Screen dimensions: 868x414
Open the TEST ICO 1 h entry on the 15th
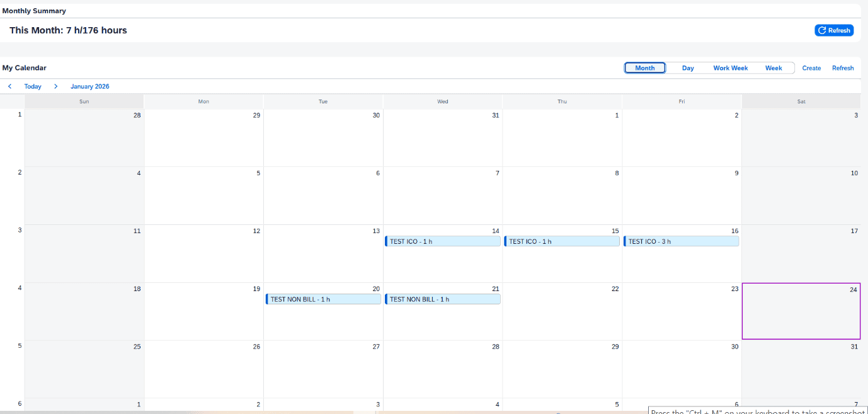(x=562, y=241)
